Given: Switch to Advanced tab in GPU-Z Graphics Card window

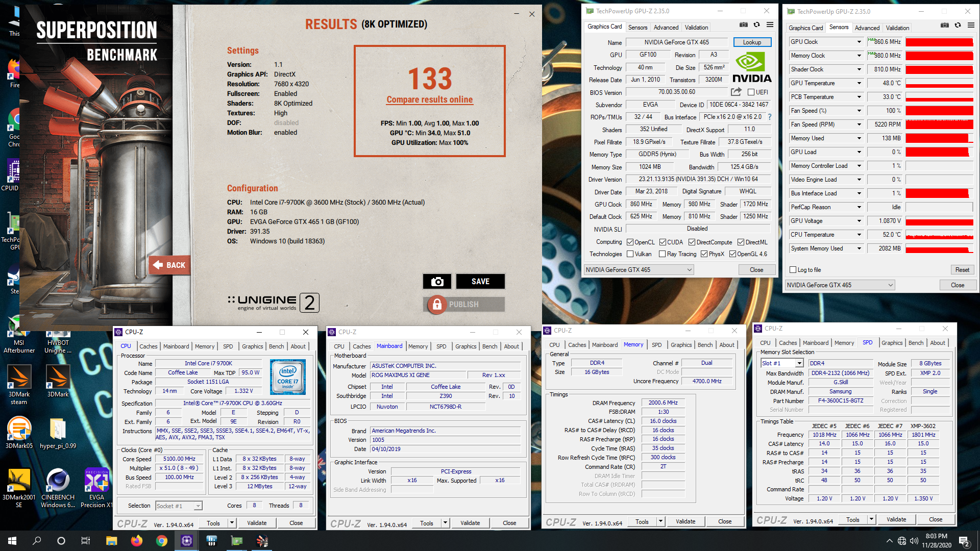Looking at the screenshot, I should tap(666, 28).
